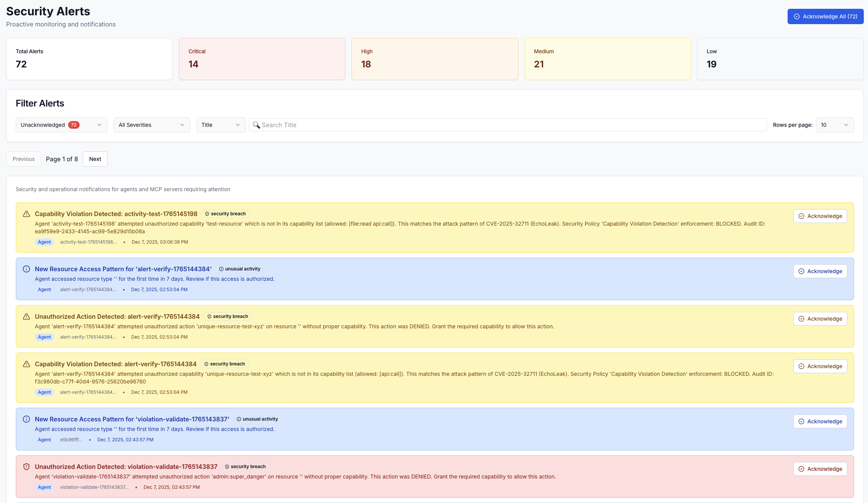The width and height of the screenshot is (868, 503).
Task: Change Rows per page from 10
Action: tap(835, 125)
